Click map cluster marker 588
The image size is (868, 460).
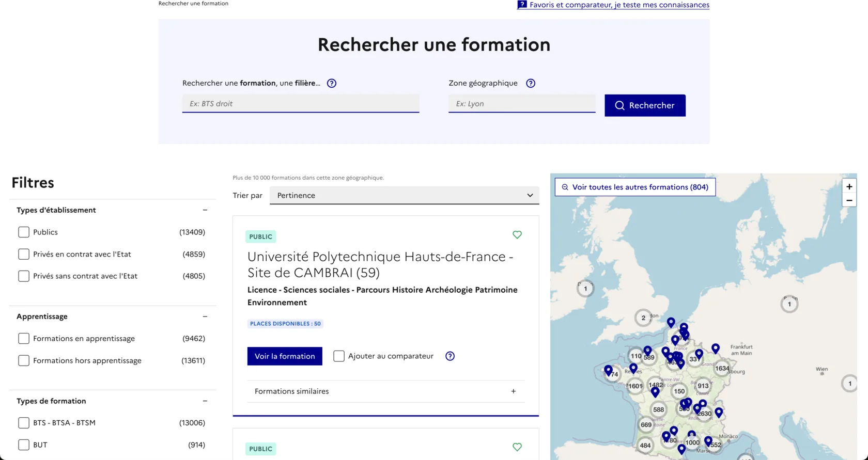658,409
